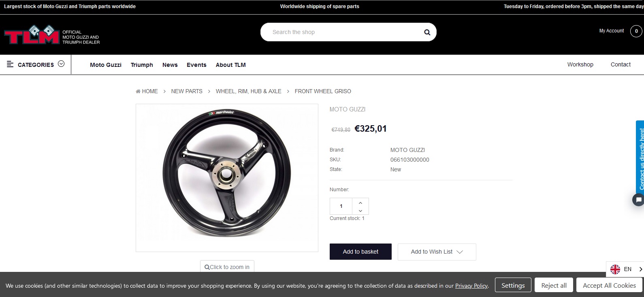Decrease quantity with down arrow

[x=360, y=211]
